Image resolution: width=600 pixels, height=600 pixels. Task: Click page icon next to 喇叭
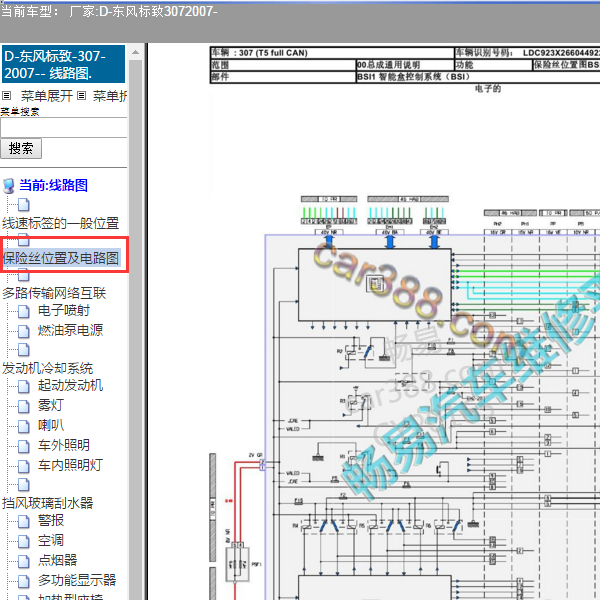pyautogui.click(x=24, y=426)
